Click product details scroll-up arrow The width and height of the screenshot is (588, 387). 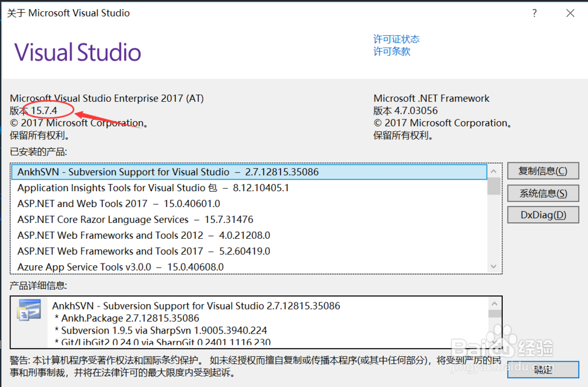pos(495,303)
